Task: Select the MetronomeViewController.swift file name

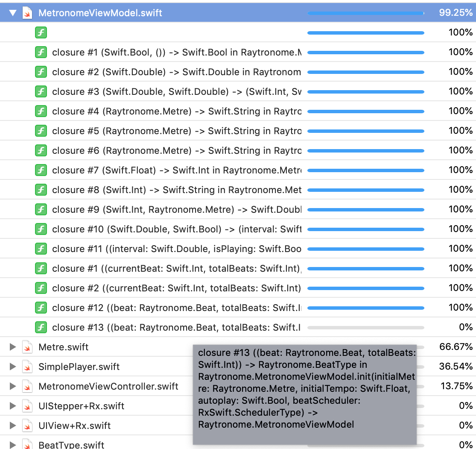Action: click(x=108, y=387)
